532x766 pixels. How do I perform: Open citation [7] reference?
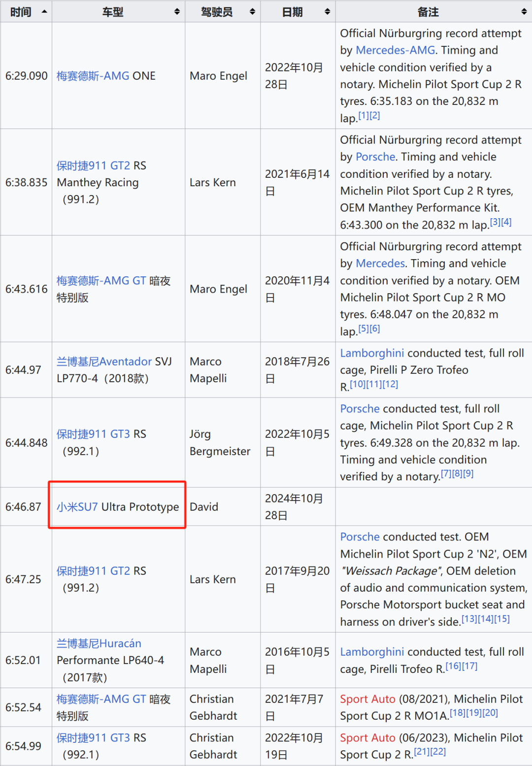(x=446, y=474)
